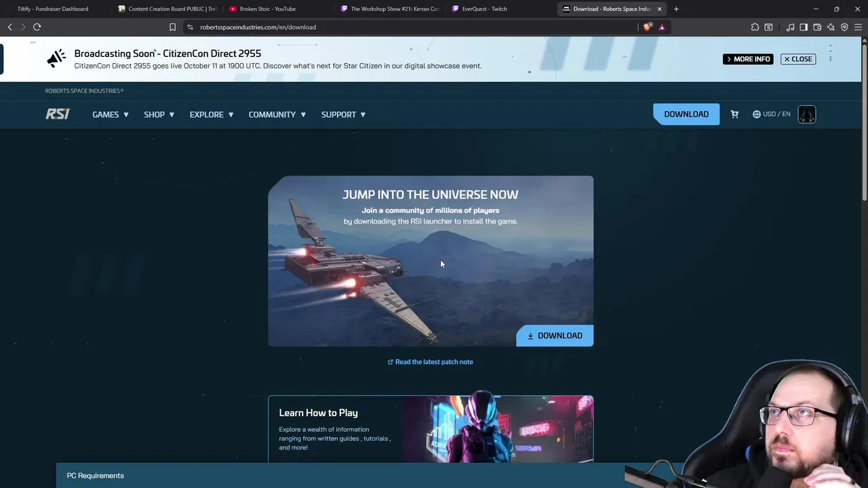Switch to The Workshop Show #21 tab

tap(390, 9)
